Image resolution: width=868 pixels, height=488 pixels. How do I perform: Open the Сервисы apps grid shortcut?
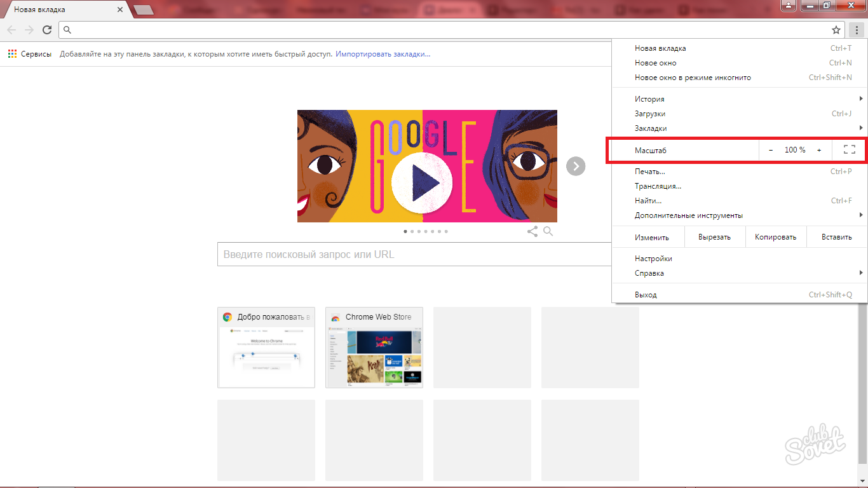pyautogui.click(x=30, y=54)
